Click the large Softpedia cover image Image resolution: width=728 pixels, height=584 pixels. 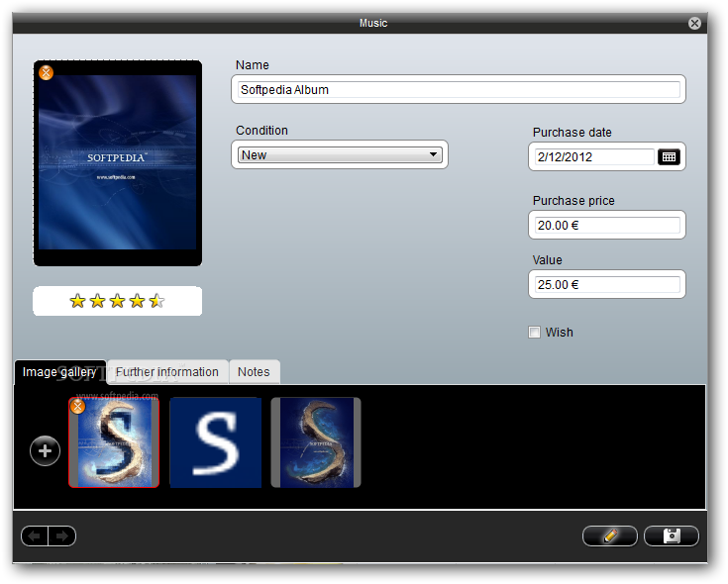(118, 162)
